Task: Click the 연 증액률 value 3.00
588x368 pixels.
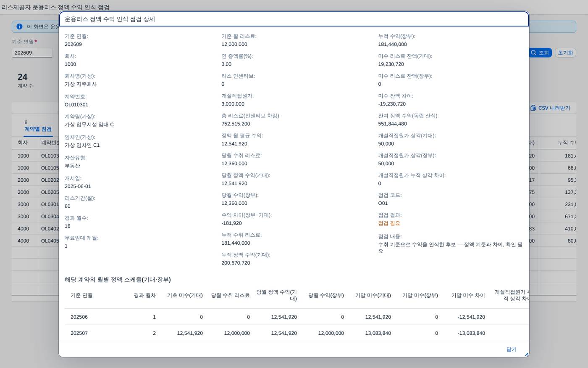Action: coord(226,64)
